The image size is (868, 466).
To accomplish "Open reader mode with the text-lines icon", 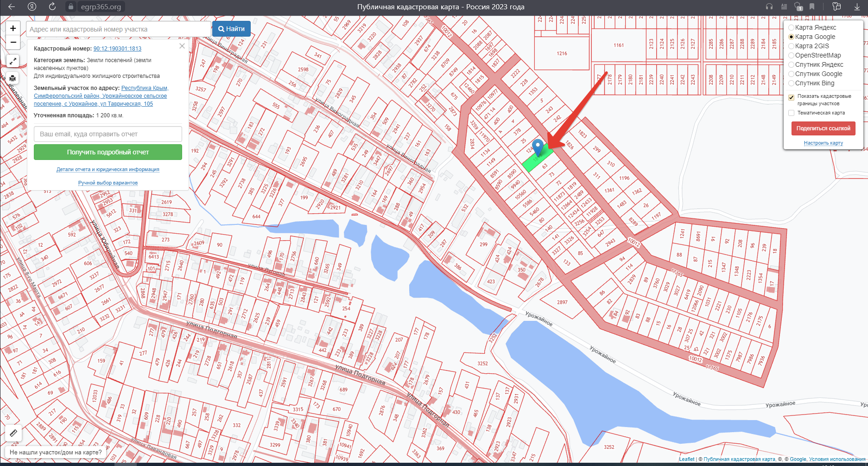I will coord(784,7).
